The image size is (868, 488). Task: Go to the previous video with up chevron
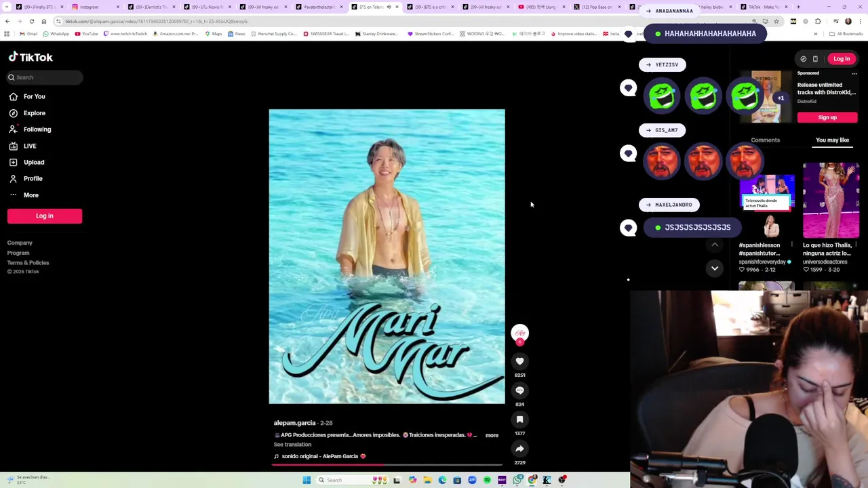[715, 244]
